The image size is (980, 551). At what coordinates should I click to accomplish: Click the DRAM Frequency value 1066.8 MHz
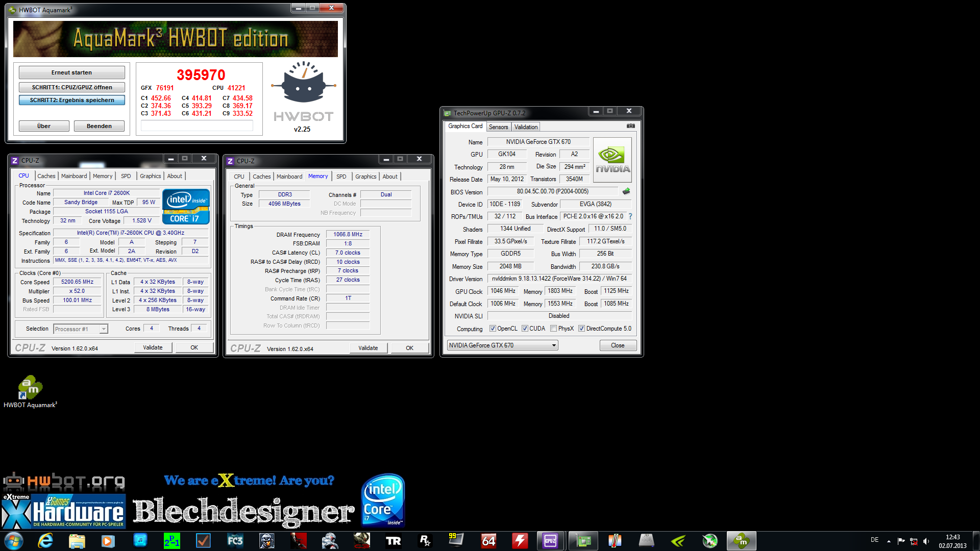(348, 234)
